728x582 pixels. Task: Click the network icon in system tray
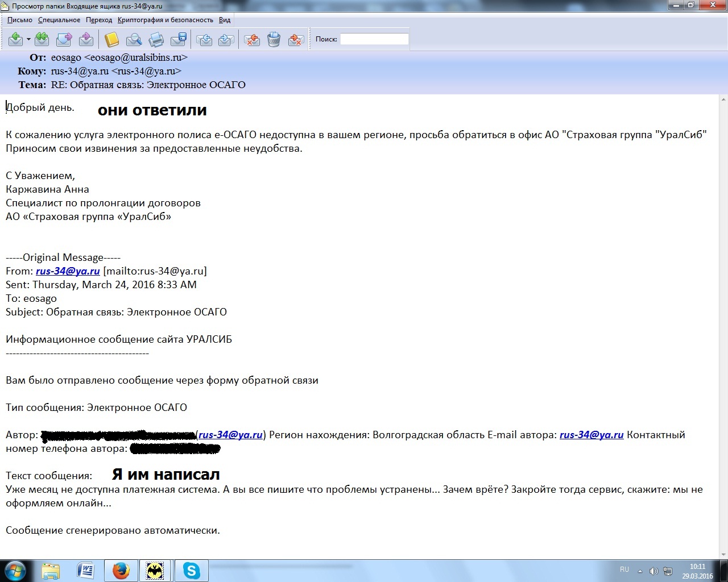(x=668, y=571)
